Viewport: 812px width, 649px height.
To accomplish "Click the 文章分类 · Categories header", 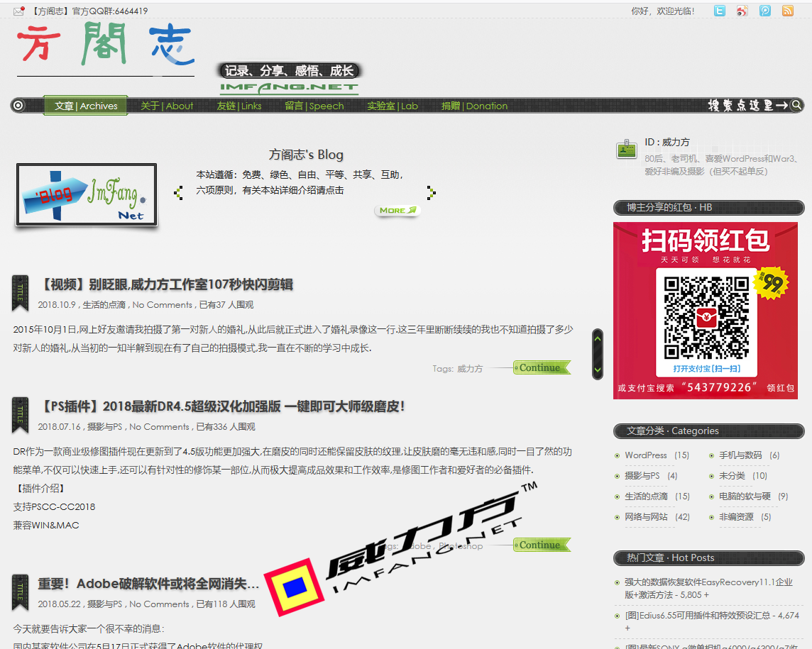I will tap(708, 431).
